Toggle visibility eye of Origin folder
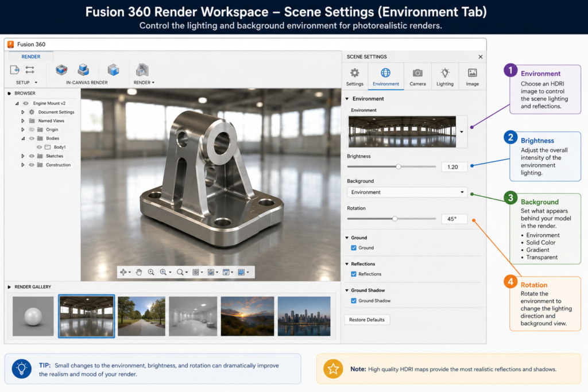The image size is (588, 392). click(32, 130)
